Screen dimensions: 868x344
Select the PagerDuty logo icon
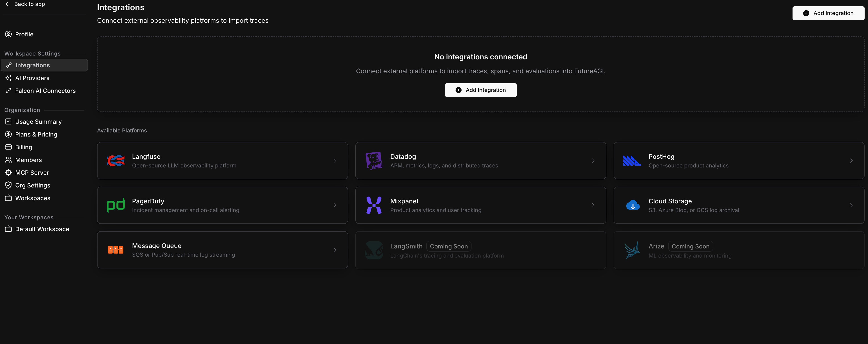[115, 205]
